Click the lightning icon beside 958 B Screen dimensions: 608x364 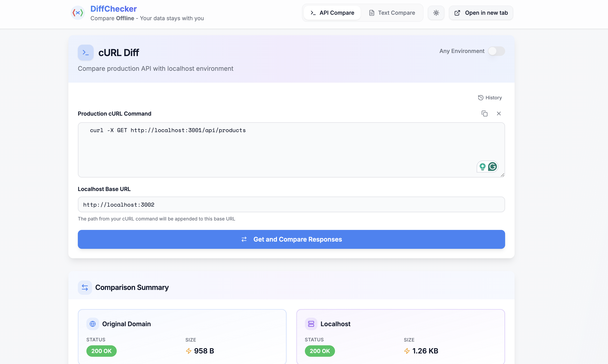(188, 351)
